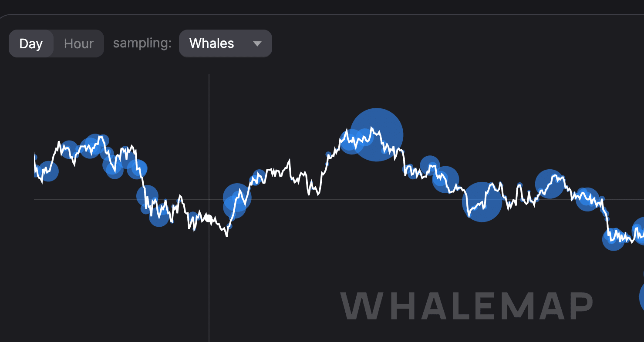The width and height of the screenshot is (644, 342).
Task: Click the white dot marker on price line
Action: 209,218
